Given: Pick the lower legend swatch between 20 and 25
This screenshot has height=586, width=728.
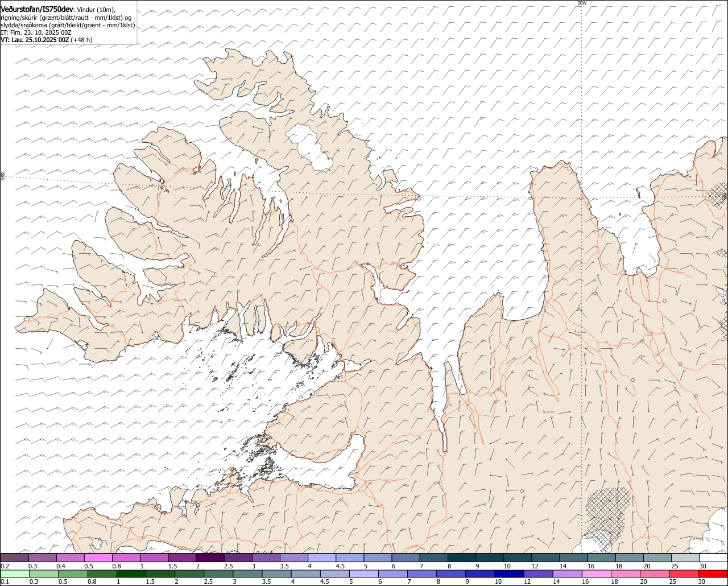Looking at the screenshot, I should [x=655, y=573].
